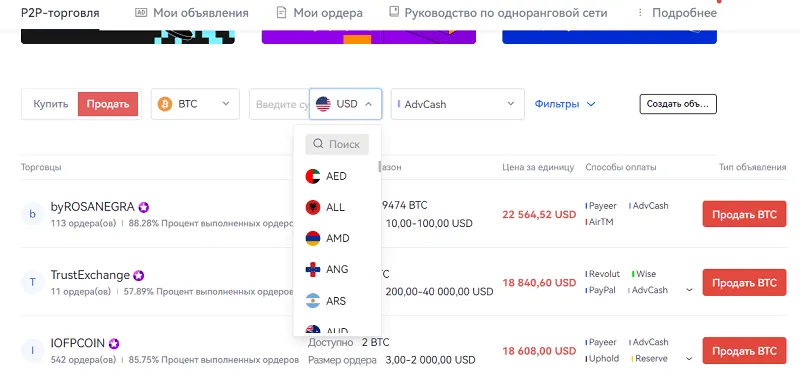Select ALL currency option
The image size is (800, 379).
[337, 208]
